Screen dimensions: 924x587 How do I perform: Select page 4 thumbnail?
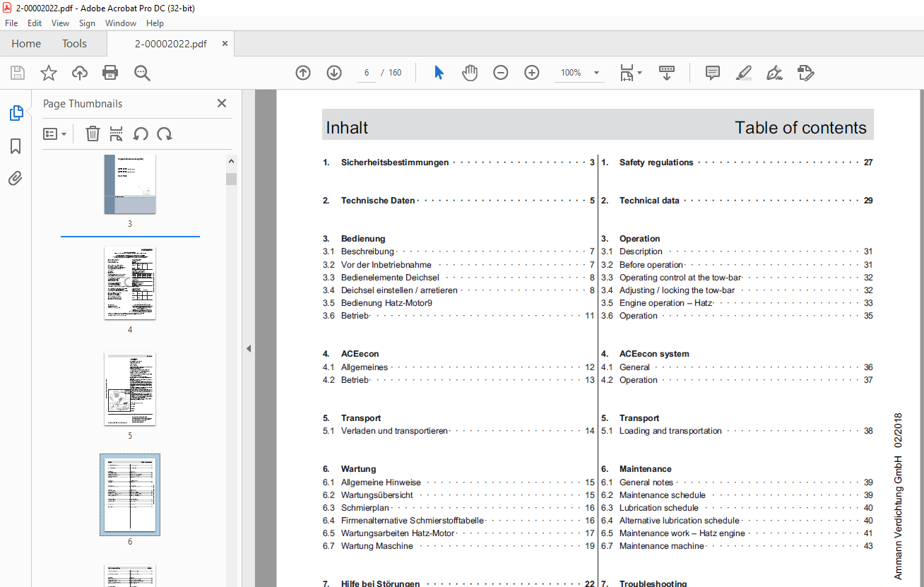click(x=130, y=283)
